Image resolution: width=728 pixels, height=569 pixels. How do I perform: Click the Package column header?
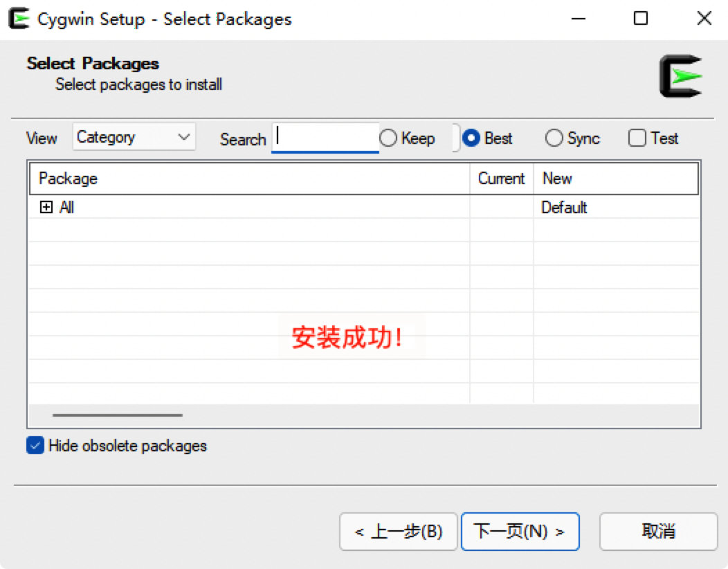click(x=249, y=179)
